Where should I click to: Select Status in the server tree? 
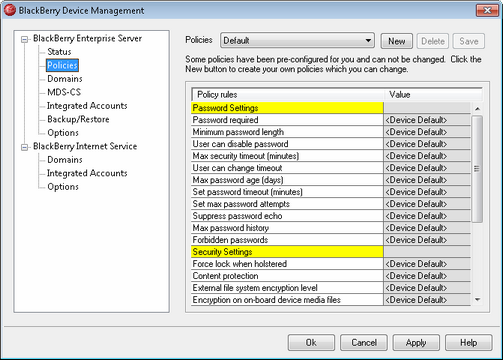tap(59, 52)
